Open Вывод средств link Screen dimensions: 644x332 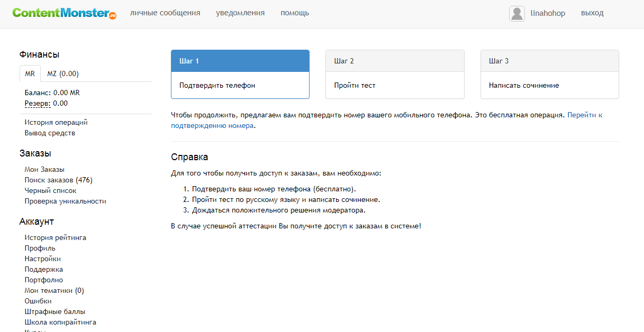click(x=50, y=133)
